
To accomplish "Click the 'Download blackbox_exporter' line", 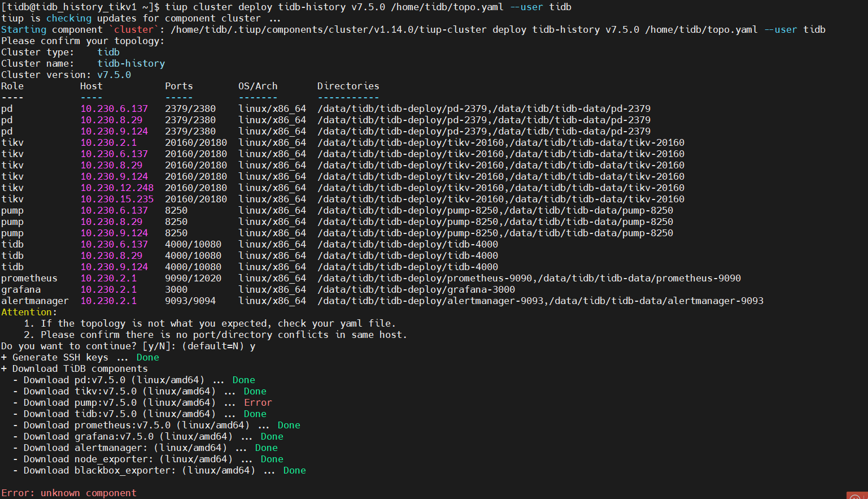I will [139, 470].
